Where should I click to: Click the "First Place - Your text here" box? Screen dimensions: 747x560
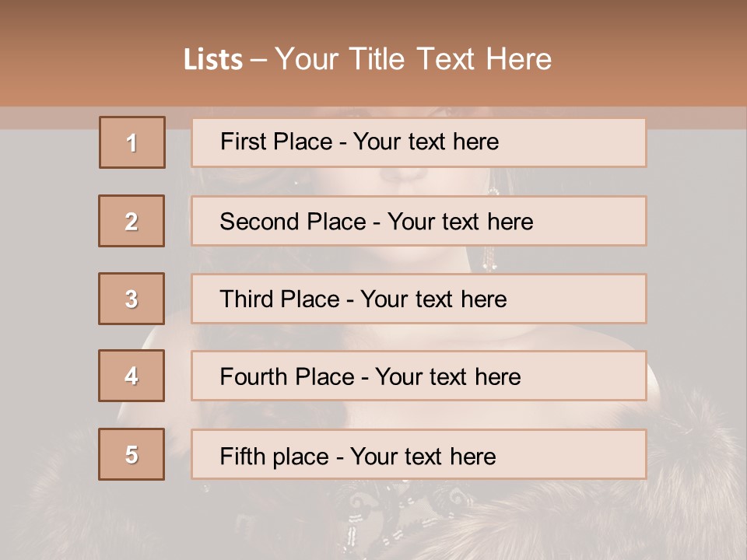coord(419,142)
